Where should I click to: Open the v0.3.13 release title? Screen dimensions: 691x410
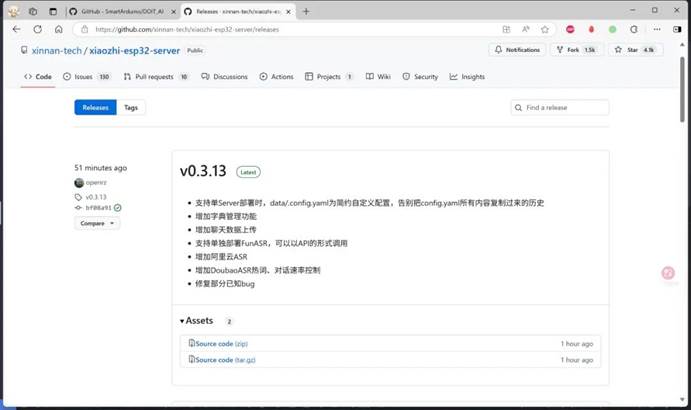(203, 171)
